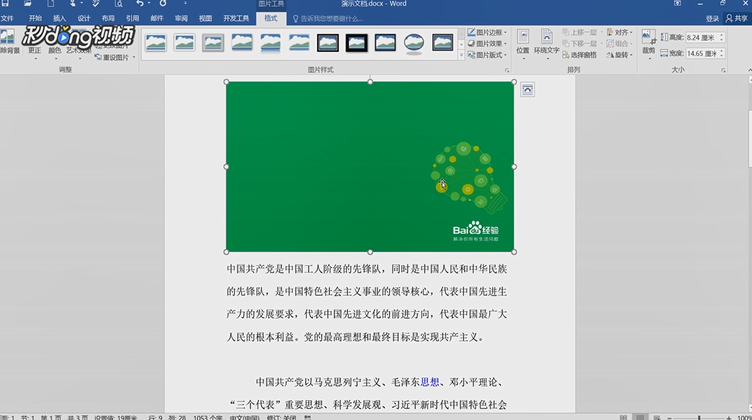
Task: Open the Selection Pane (选择窗格)
Action: click(x=580, y=55)
